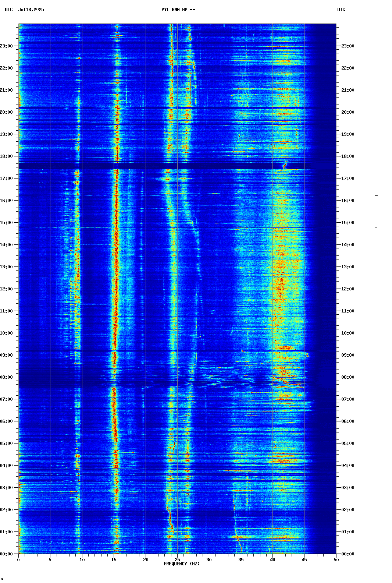Click the right-axis 01:00 time label

click(348, 532)
